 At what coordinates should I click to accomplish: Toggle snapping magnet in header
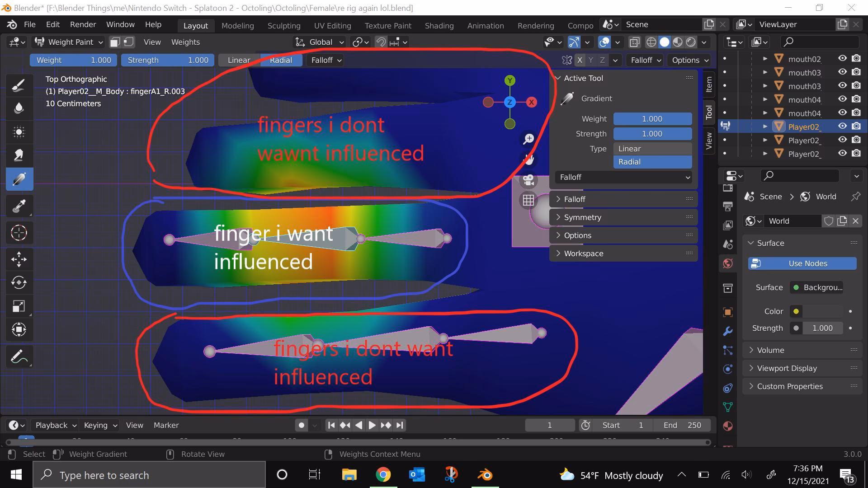pyautogui.click(x=381, y=42)
